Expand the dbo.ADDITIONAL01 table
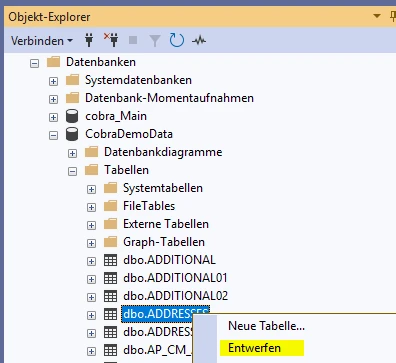Viewport: 396px width, 363px height. pos(91,279)
